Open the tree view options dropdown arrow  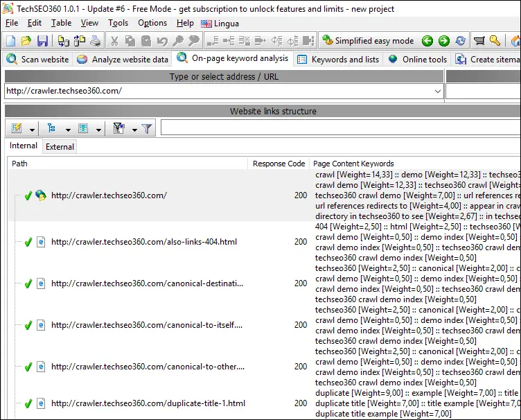[x=67, y=129]
